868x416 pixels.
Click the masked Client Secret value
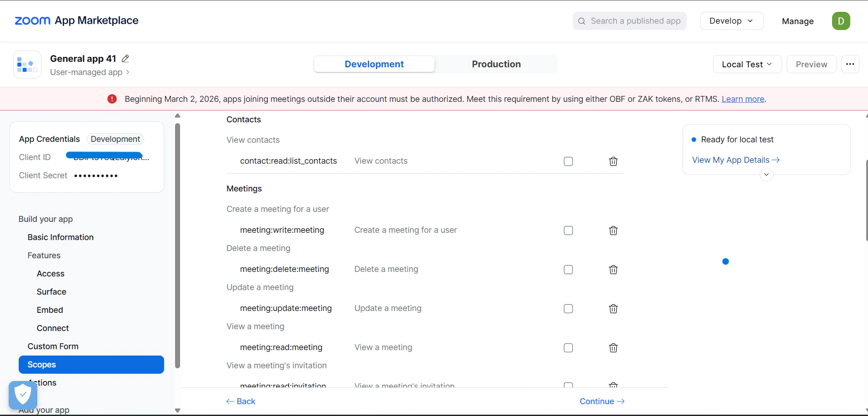point(96,175)
